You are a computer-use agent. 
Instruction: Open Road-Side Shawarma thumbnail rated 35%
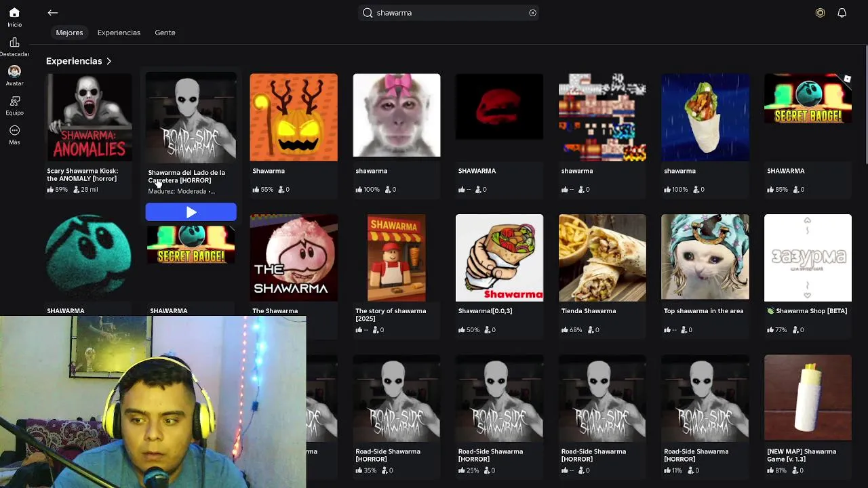[x=397, y=398]
